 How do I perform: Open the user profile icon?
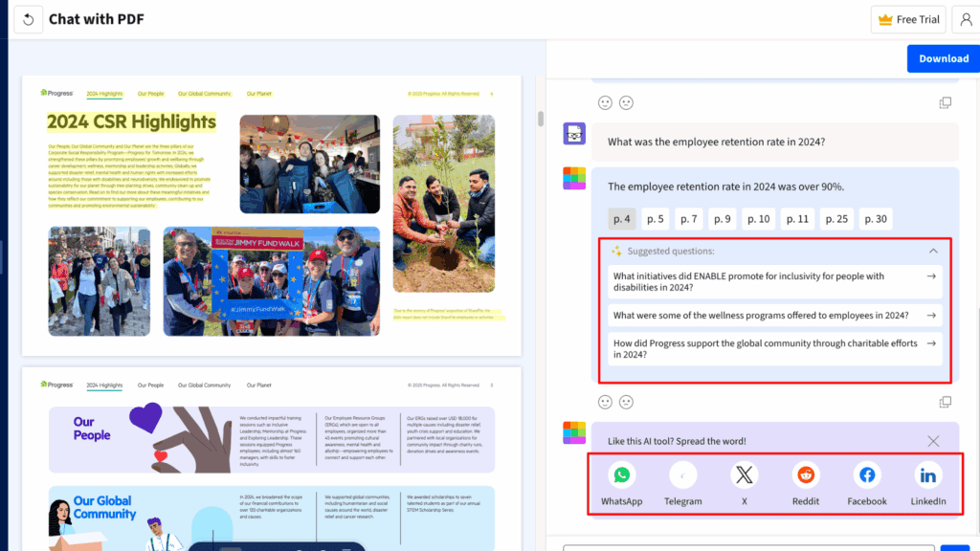[x=962, y=19]
